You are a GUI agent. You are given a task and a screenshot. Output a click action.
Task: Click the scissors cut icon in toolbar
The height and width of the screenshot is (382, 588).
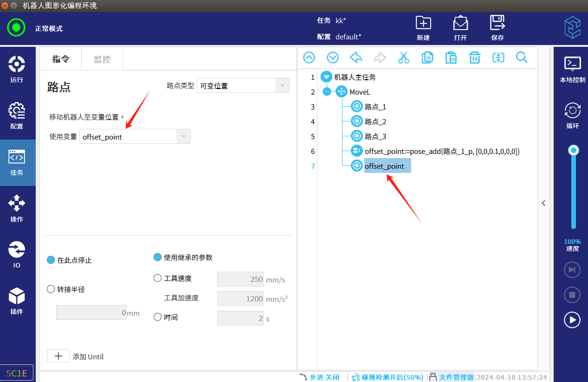pos(403,57)
